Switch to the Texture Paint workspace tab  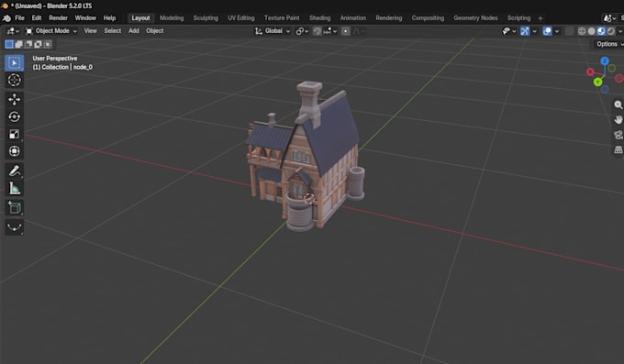282,18
